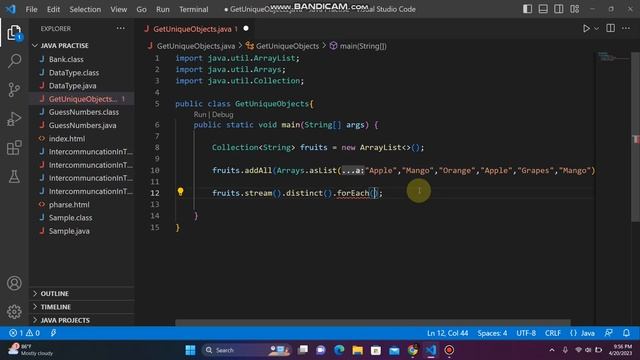Open Explorer Views and More Actions ellipsis
Viewport: 640px width, 360px height.
click(x=121, y=28)
